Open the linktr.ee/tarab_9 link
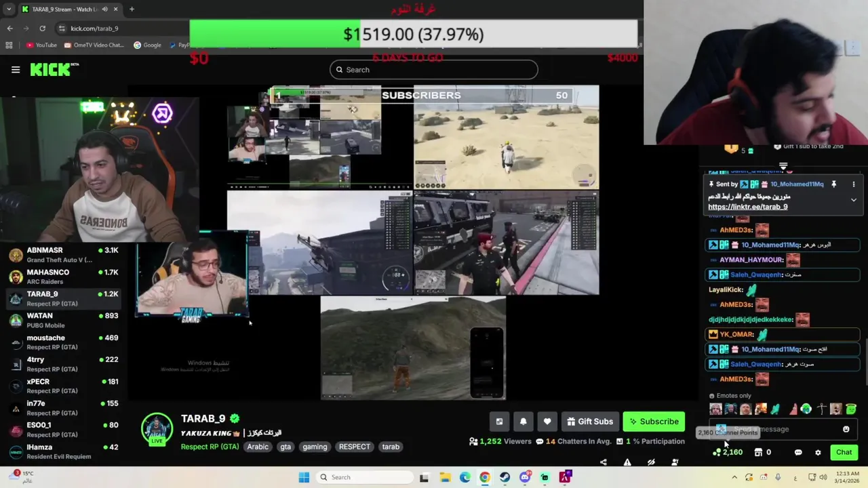 coord(748,207)
